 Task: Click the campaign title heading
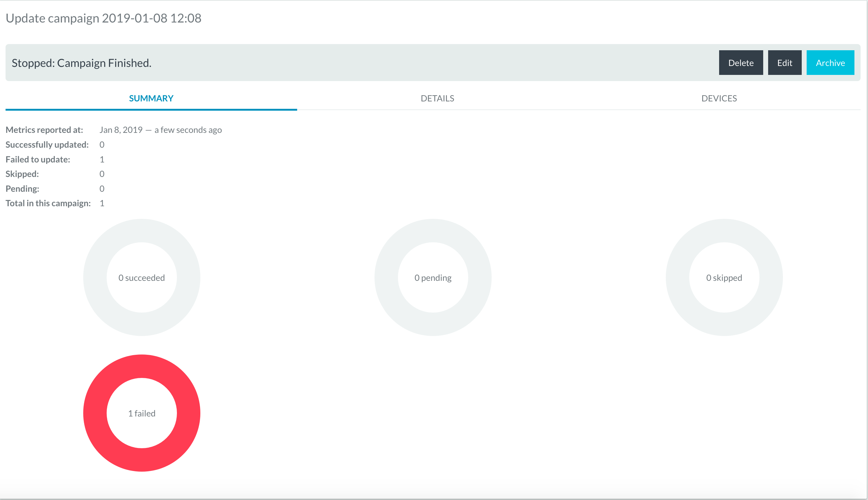103,18
